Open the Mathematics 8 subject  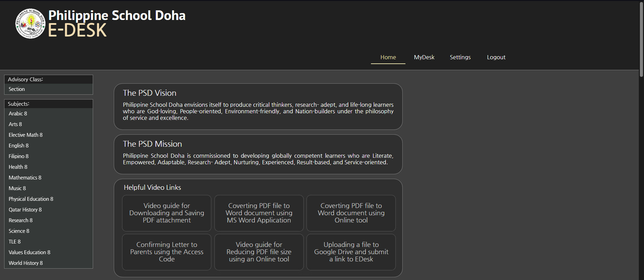(49, 178)
